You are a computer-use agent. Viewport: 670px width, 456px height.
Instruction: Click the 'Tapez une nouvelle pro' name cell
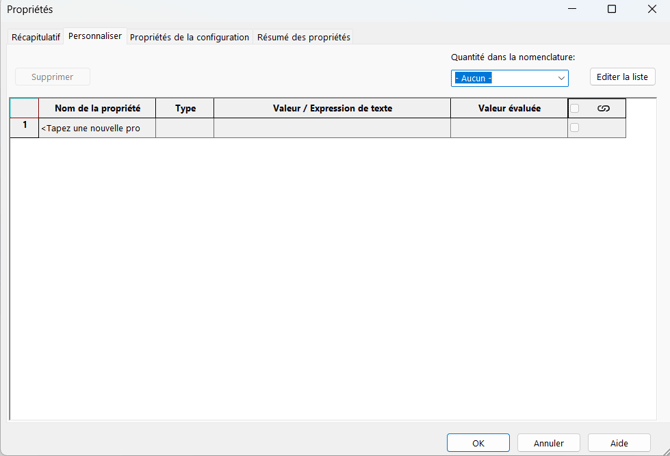(x=97, y=128)
